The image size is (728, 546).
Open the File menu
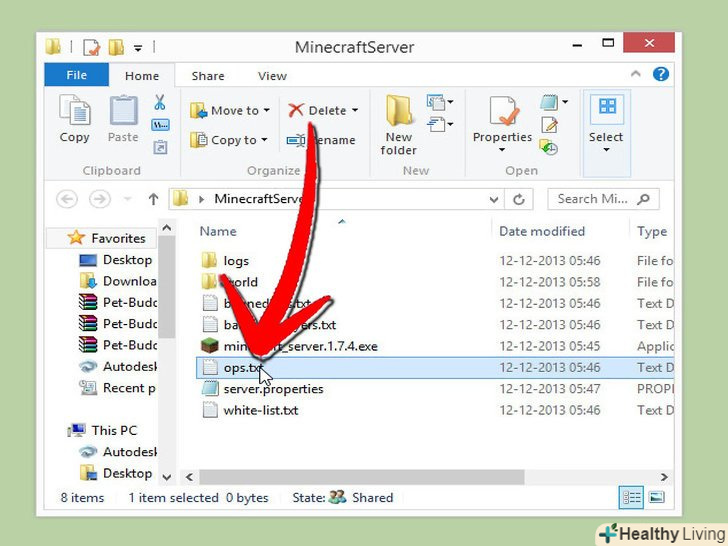(77, 75)
